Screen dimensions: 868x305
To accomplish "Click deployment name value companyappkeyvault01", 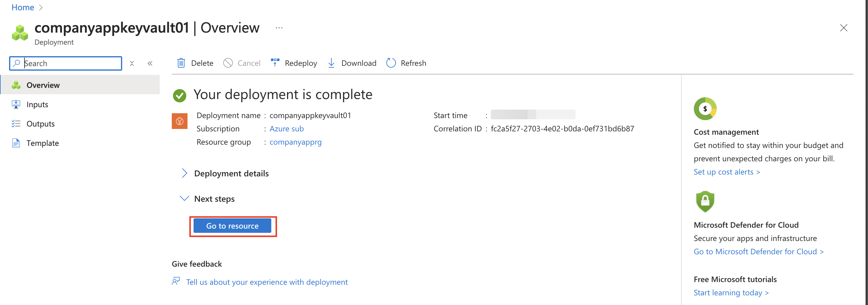I will [x=310, y=115].
